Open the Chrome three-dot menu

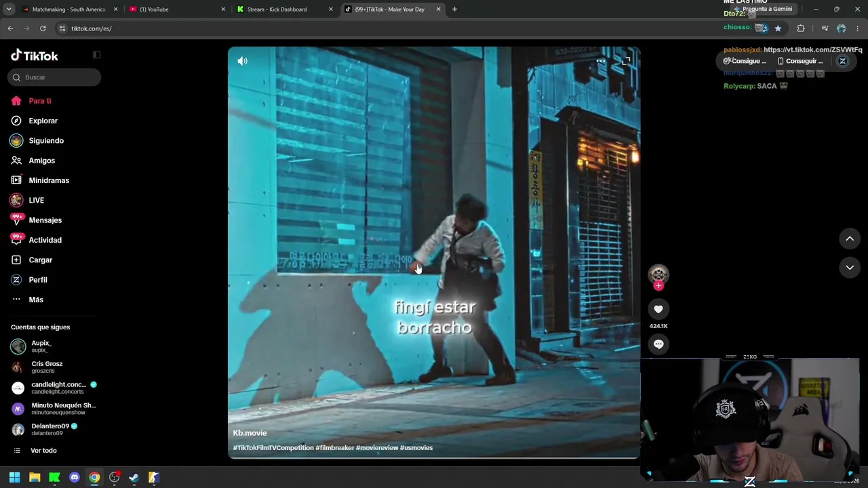858,28
